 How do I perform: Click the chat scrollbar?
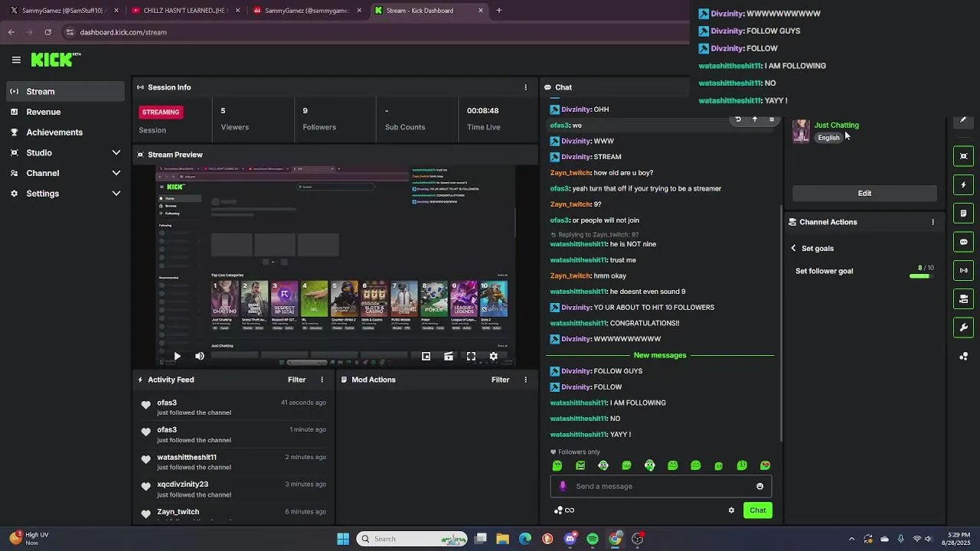(781, 321)
